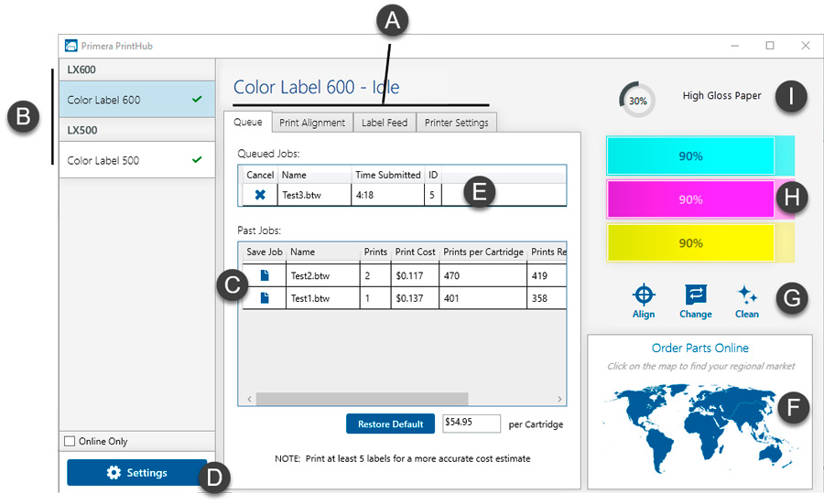
Task: Open the Label Feed tab
Action: click(385, 123)
